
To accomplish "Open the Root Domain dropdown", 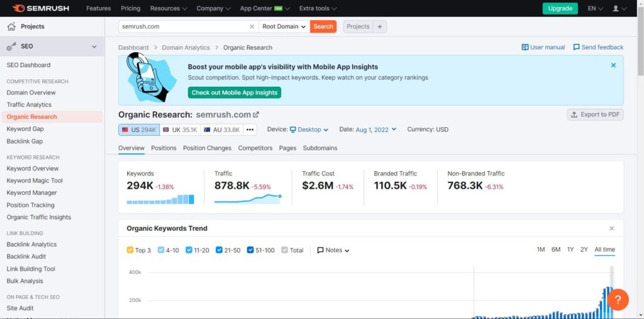I will click(284, 26).
